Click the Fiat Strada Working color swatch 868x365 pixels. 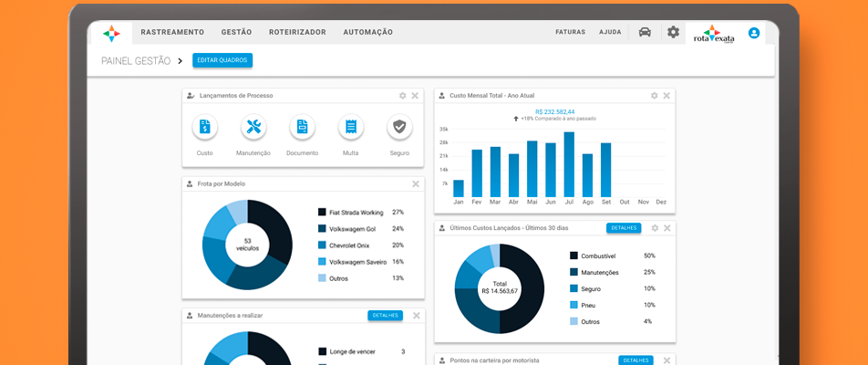click(322, 212)
